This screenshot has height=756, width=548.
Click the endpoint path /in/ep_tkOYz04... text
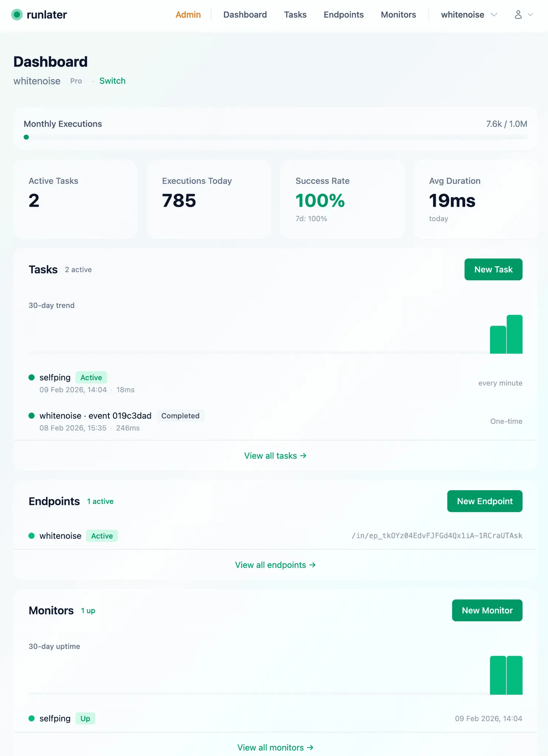(x=436, y=536)
